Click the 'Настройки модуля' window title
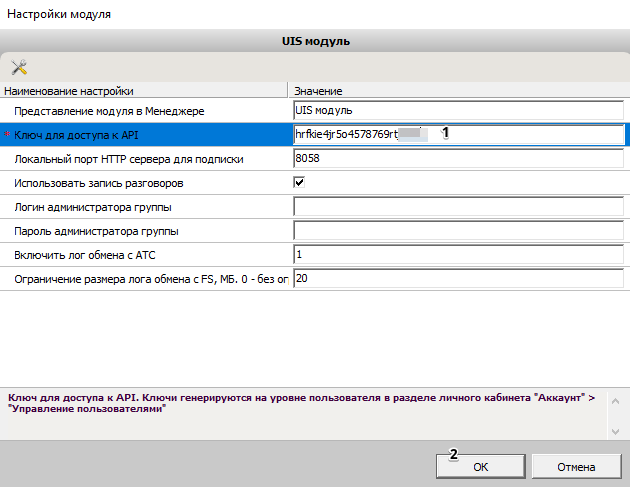630x487 pixels. 59,14
